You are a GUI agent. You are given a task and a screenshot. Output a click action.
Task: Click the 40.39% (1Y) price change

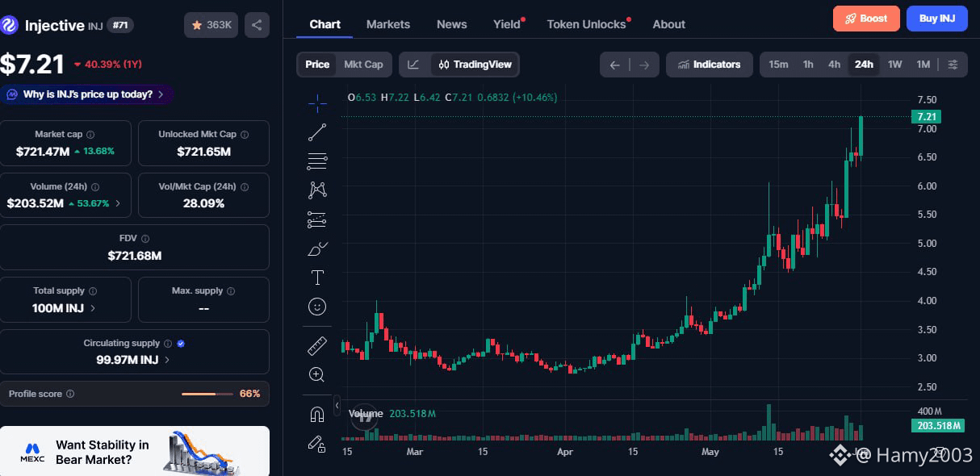[x=107, y=64]
